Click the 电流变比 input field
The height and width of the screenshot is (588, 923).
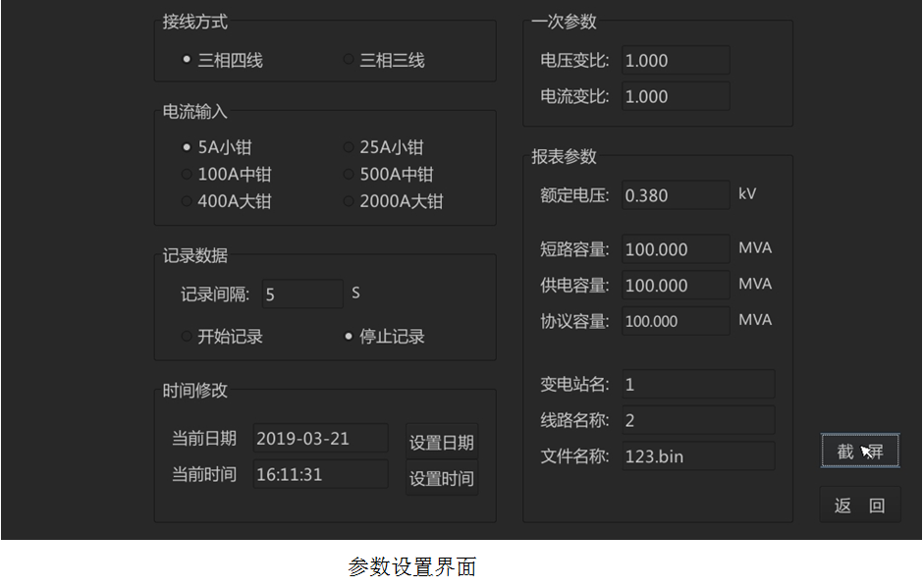tap(676, 96)
